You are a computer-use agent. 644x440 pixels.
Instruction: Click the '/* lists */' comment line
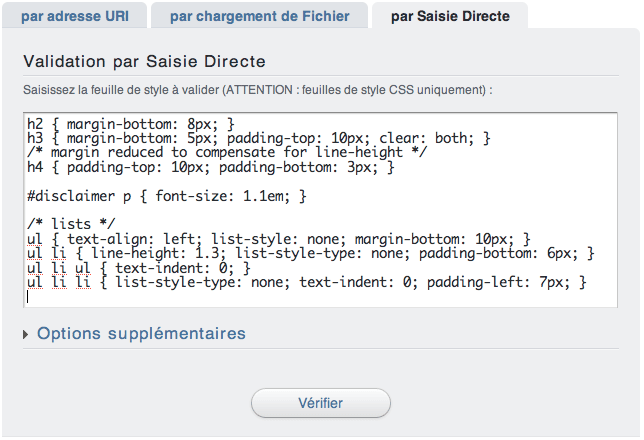pos(71,224)
